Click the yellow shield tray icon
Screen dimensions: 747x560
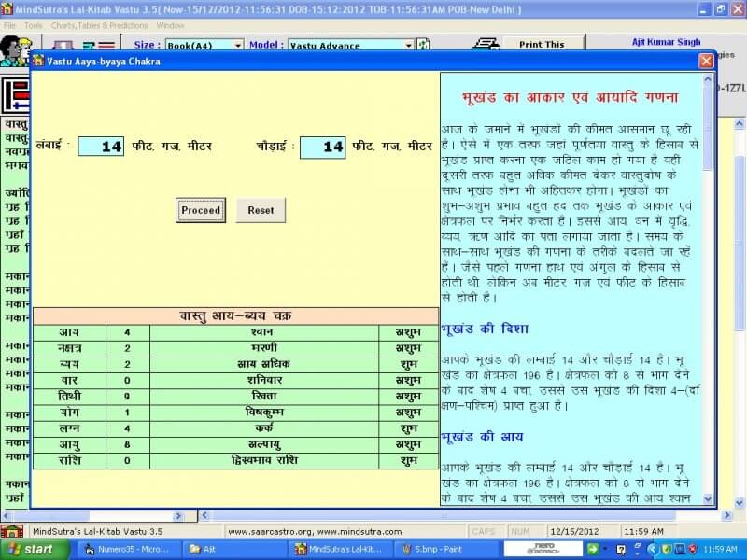tap(667, 549)
